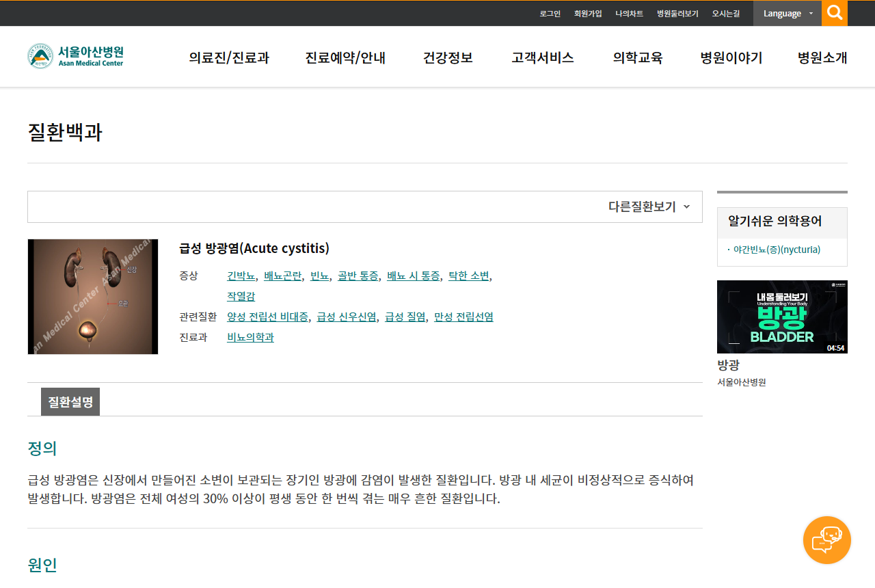Click the 빈뇨 symptom link
Viewport: 875px width, 588px height.
319,276
